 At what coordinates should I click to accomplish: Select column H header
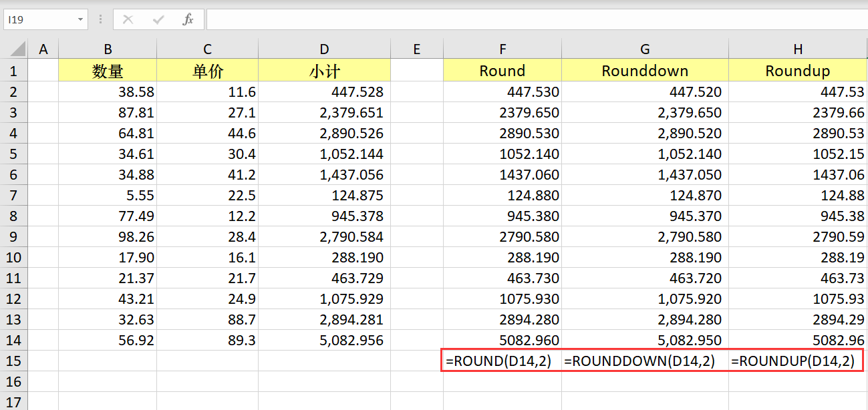(x=798, y=49)
